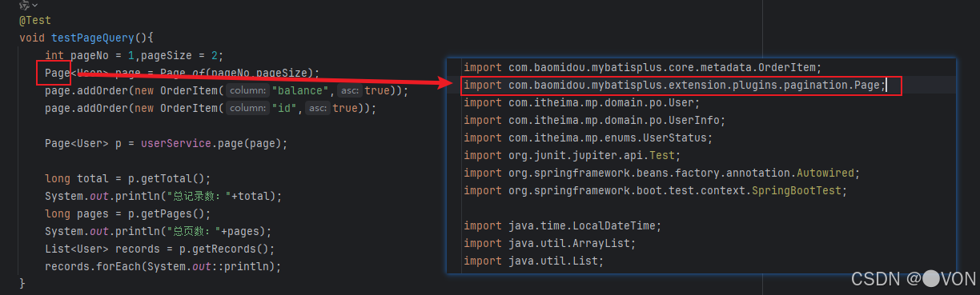Click the SpringBootTest import line

[656, 191]
